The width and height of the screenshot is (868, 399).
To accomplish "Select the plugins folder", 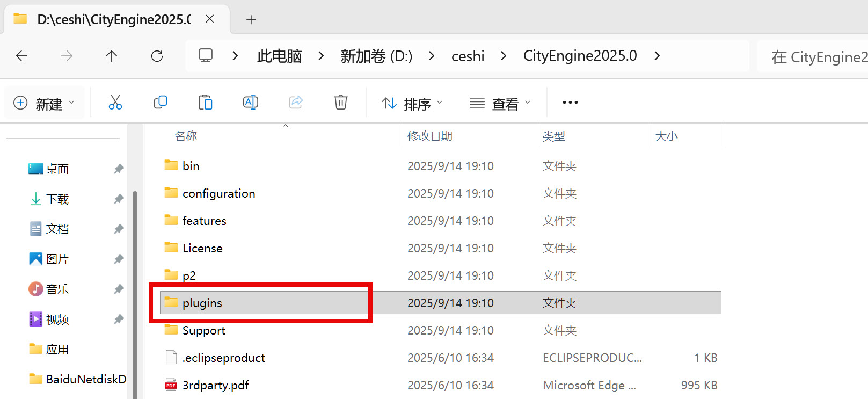I will pyautogui.click(x=202, y=303).
